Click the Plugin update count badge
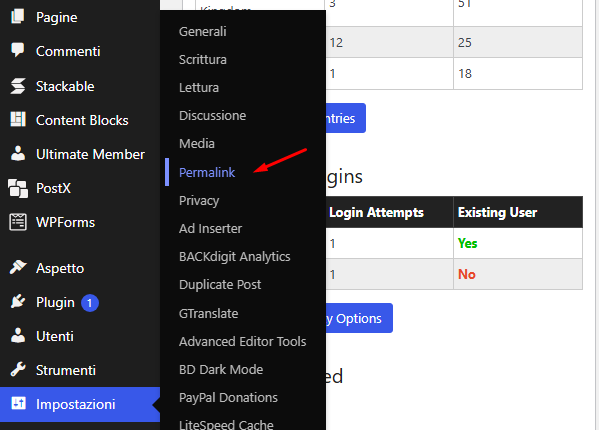This screenshot has width=599, height=430. coord(89,303)
